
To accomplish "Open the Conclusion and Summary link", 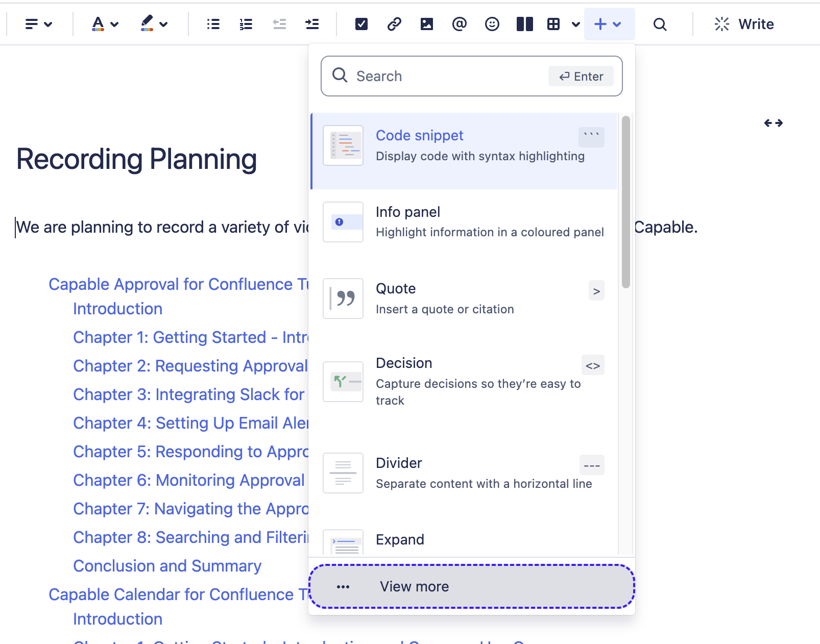I will pos(167,566).
